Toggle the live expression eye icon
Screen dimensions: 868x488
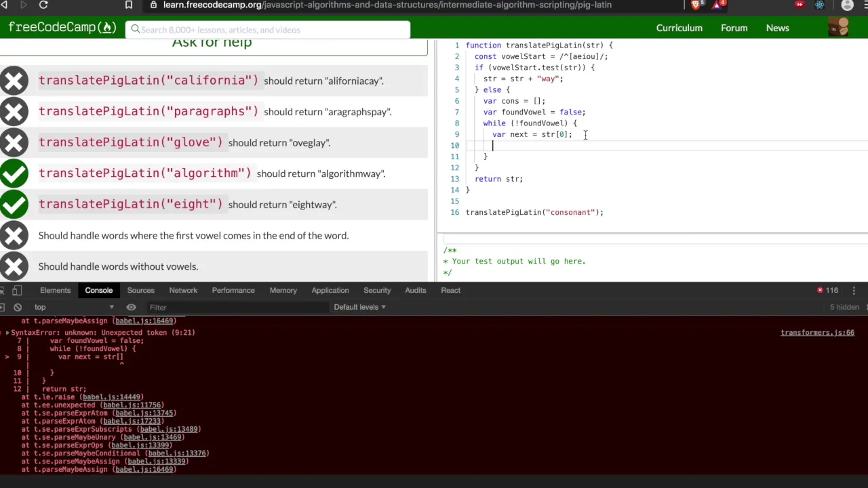131,307
